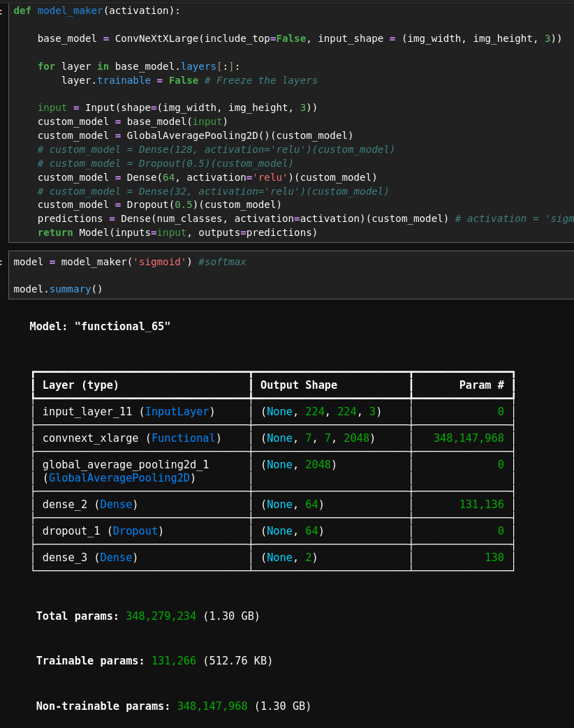
Task: Click the 'custom_model = base_model(input)' line
Action: (133, 121)
